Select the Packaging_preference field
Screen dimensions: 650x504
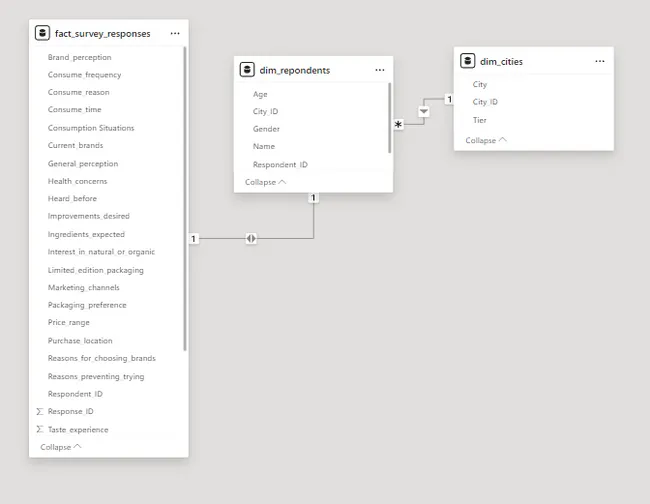(87, 305)
